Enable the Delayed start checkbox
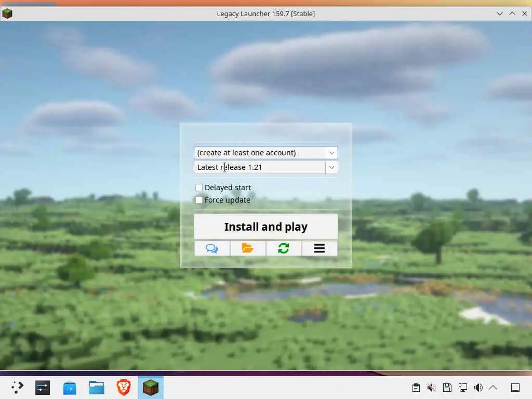This screenshot has height=399, width=532. coord(199,187)
